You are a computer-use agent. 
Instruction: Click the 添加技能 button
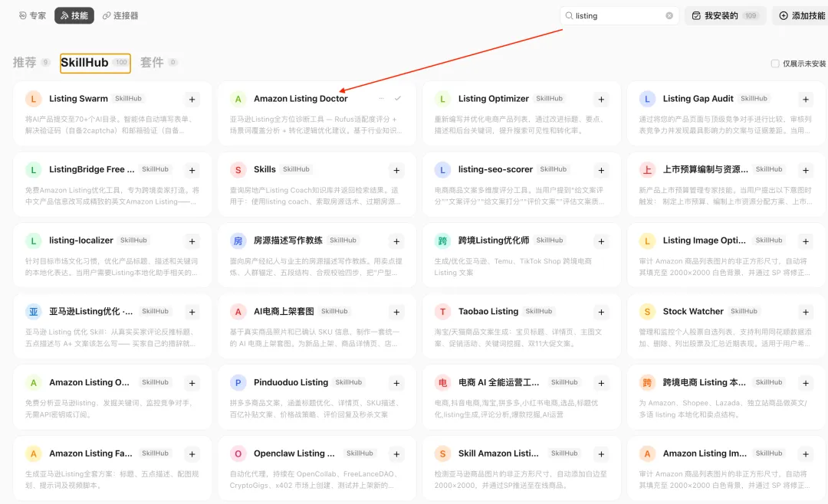pyautogui.click(x=802, y=16)
